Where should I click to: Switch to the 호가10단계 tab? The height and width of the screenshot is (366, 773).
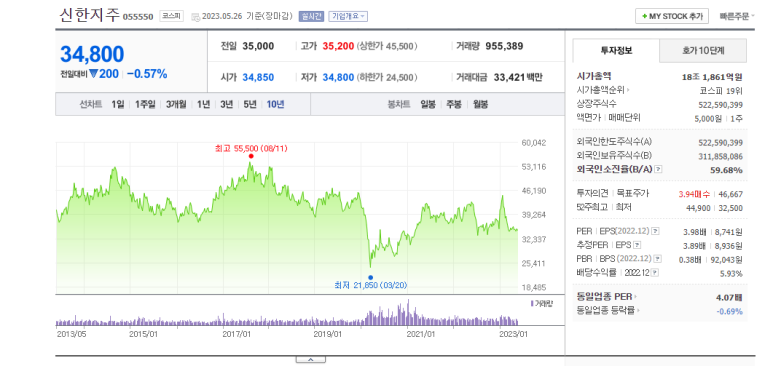(703, 50)
